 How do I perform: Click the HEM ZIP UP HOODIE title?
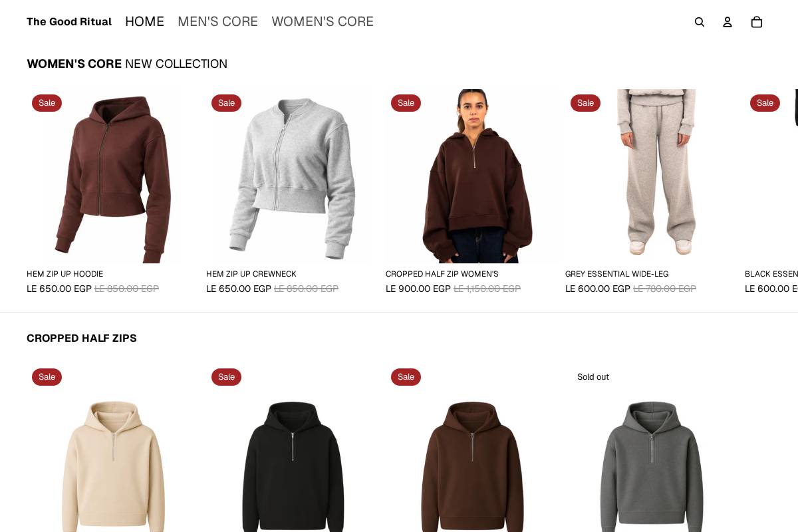click(65, 274)
